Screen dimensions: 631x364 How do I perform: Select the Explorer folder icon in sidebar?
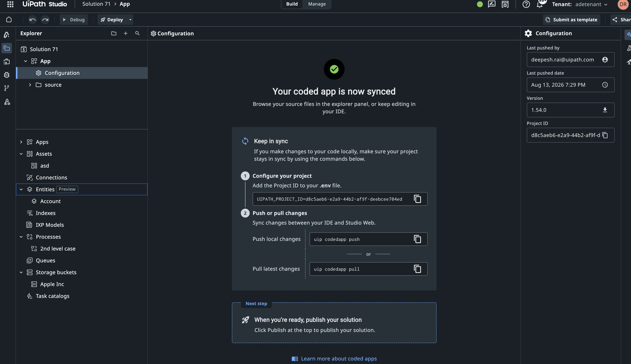[7, 48]
